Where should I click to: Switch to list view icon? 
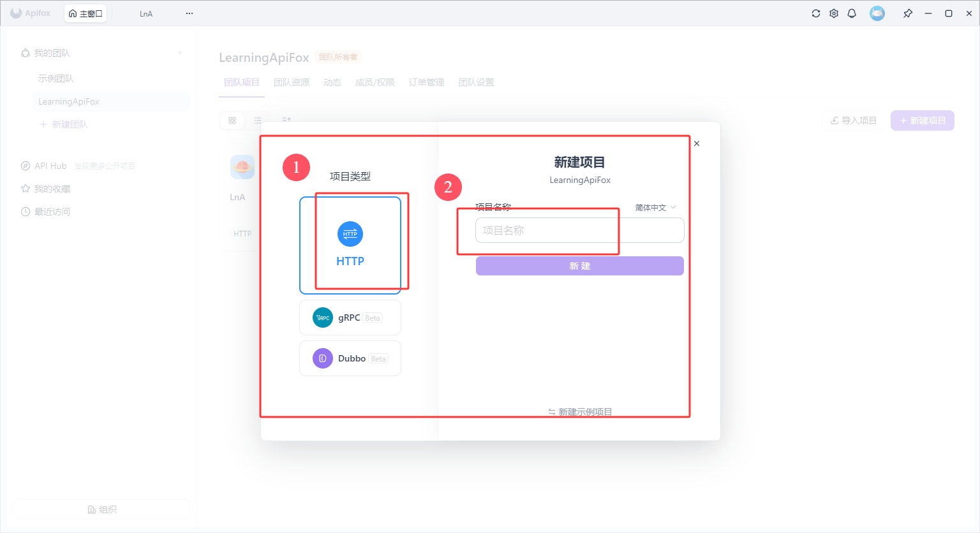point(258,120)
